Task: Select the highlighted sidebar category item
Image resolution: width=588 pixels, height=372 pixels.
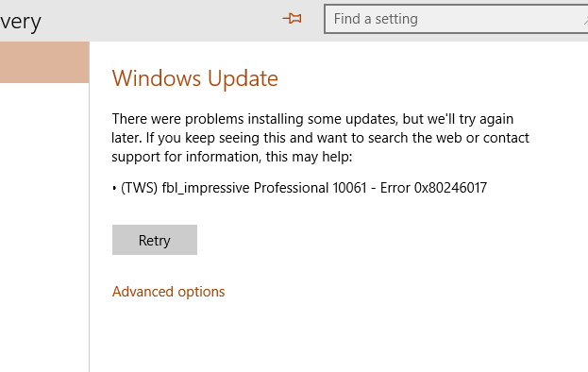Action: (x=44, y=62)
